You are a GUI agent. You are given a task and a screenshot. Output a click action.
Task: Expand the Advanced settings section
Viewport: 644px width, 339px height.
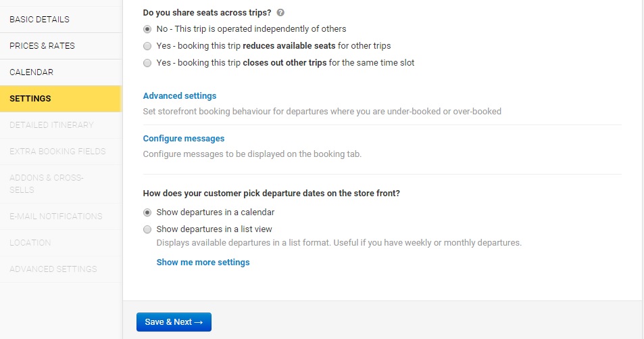pyautogui.click(x=180, y=96)
